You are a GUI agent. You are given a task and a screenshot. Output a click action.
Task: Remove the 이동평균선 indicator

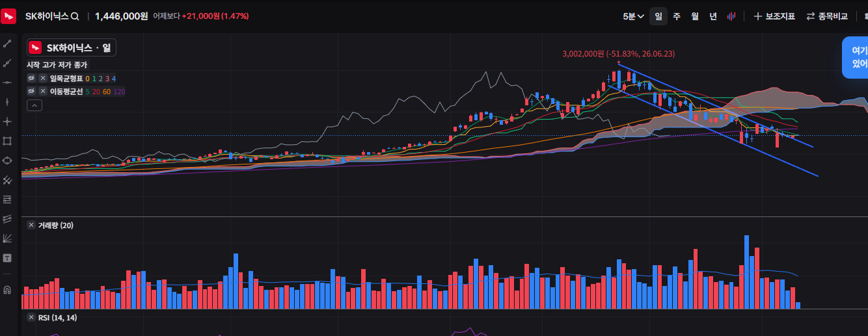[x=43, y=92]
